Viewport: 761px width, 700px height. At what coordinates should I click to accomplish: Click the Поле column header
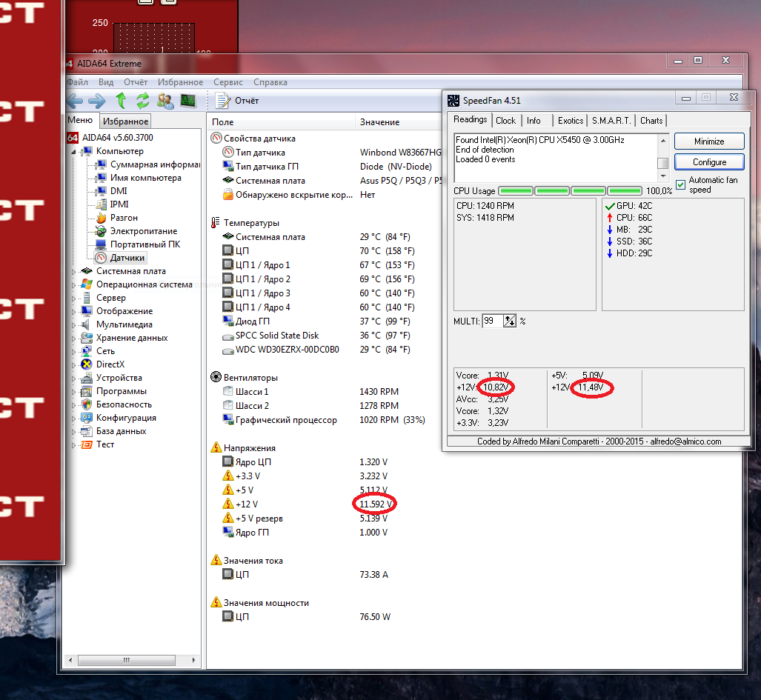pos(282,122)
